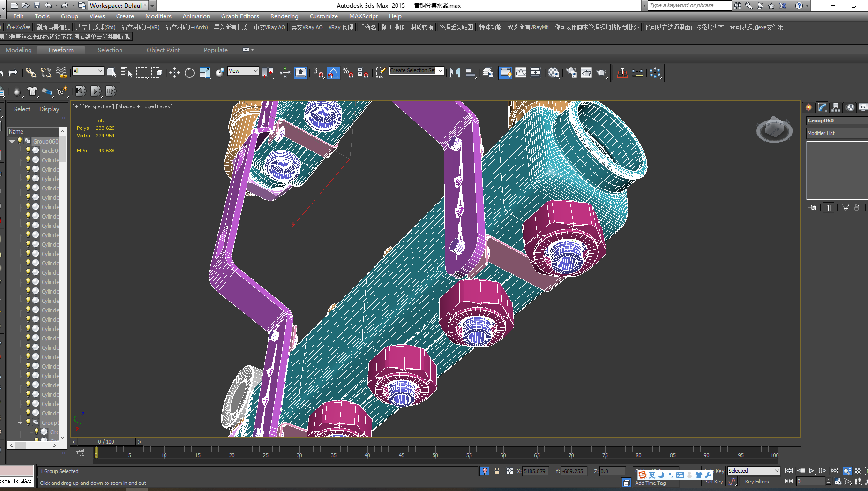Viewport: 868px width, 491px height.
Task: Activate the Select Object tool
Action: (112, 72)
